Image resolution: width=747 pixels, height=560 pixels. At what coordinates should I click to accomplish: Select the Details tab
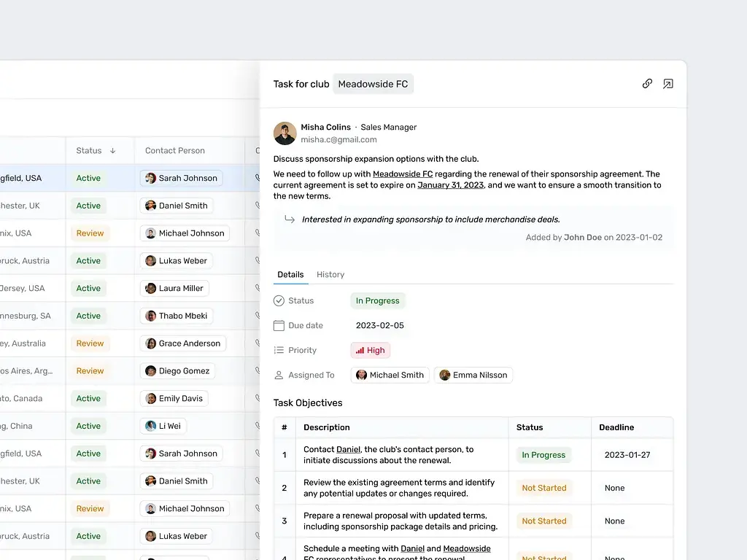click(x=290, y=275)
